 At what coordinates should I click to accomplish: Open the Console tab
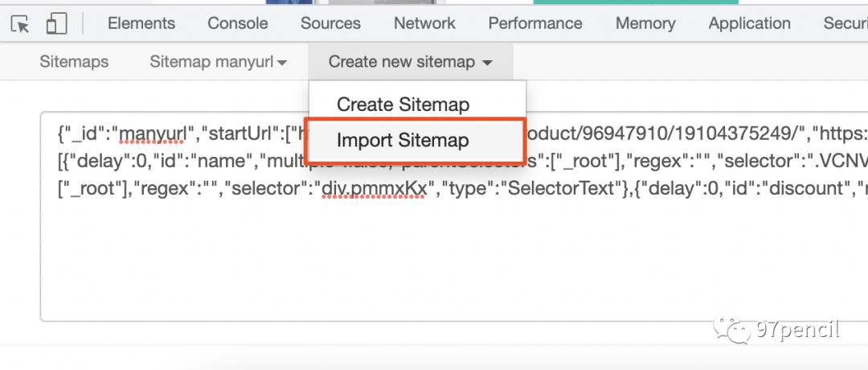(x=238, y=23)
